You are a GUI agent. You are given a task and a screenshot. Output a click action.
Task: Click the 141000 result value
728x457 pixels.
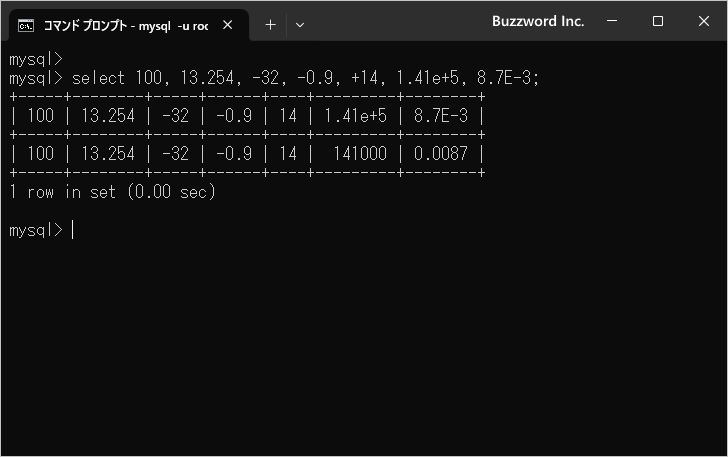click(x=362, y=154)
